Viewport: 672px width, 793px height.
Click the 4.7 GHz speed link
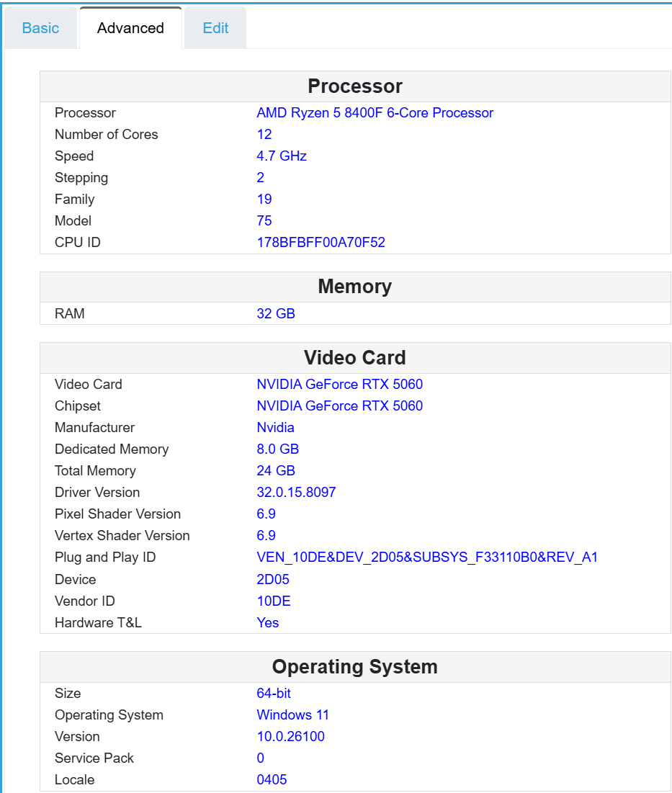click(x=281, y=156)
